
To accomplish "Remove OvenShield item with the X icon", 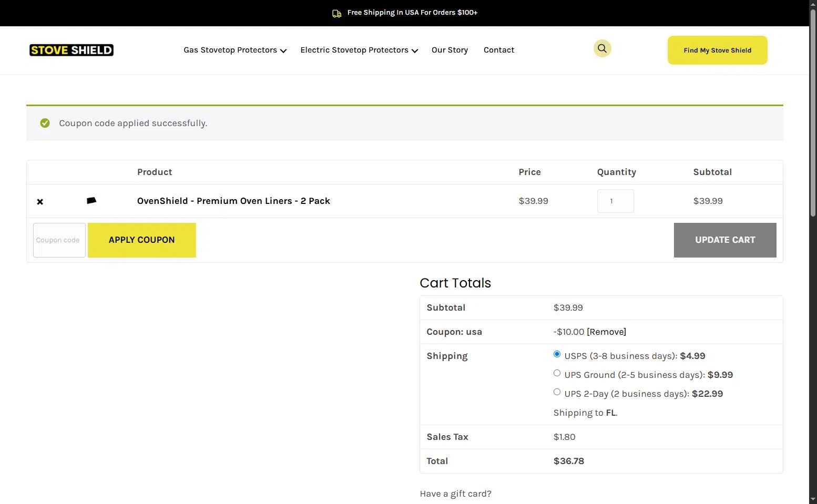I will [x=40, y=202].
